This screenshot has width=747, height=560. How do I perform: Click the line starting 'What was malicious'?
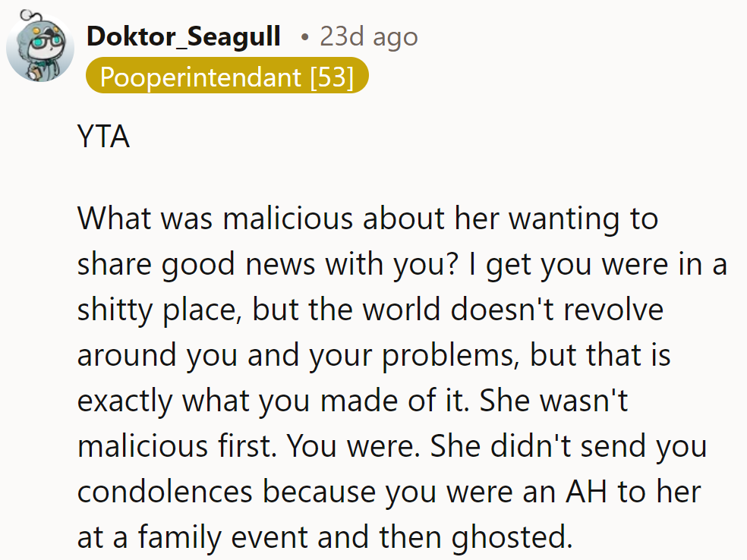[367, 219]
